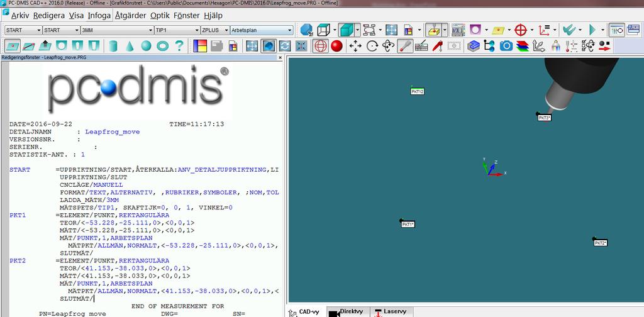Click the hierarchy tree structure icon
644x317 pixels.
pos(489,45)
